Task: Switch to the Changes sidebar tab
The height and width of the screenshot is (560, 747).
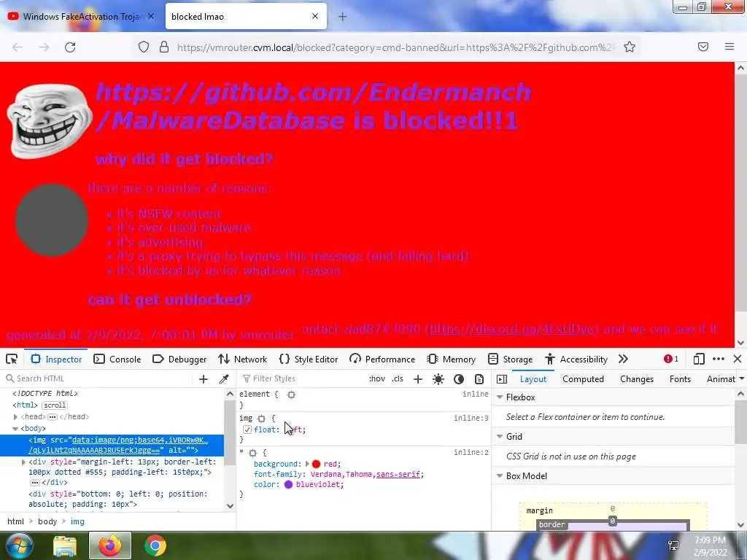Action: 636,379
